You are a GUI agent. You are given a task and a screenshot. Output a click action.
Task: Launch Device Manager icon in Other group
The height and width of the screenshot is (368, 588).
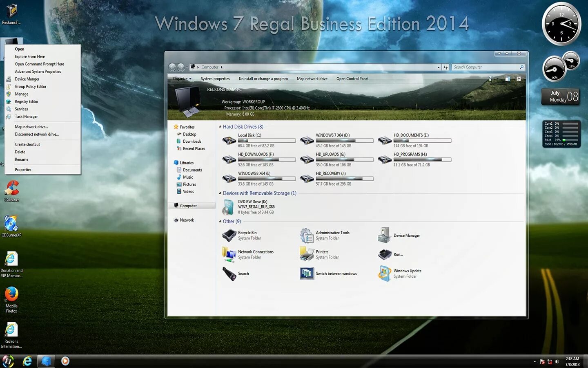click(384, 236)
